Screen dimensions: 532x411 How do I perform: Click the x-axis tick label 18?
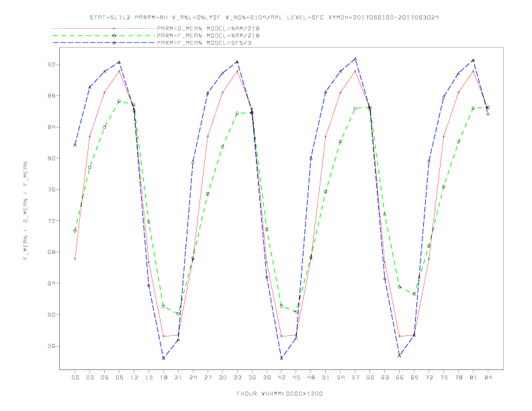[163, 377]
